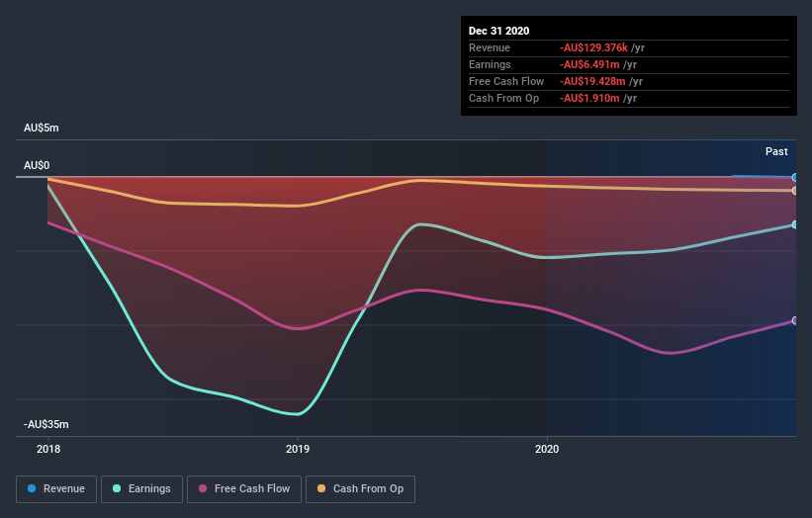
Task: Toggle the Cash From Op series in the legend
Action: (360, 489)
